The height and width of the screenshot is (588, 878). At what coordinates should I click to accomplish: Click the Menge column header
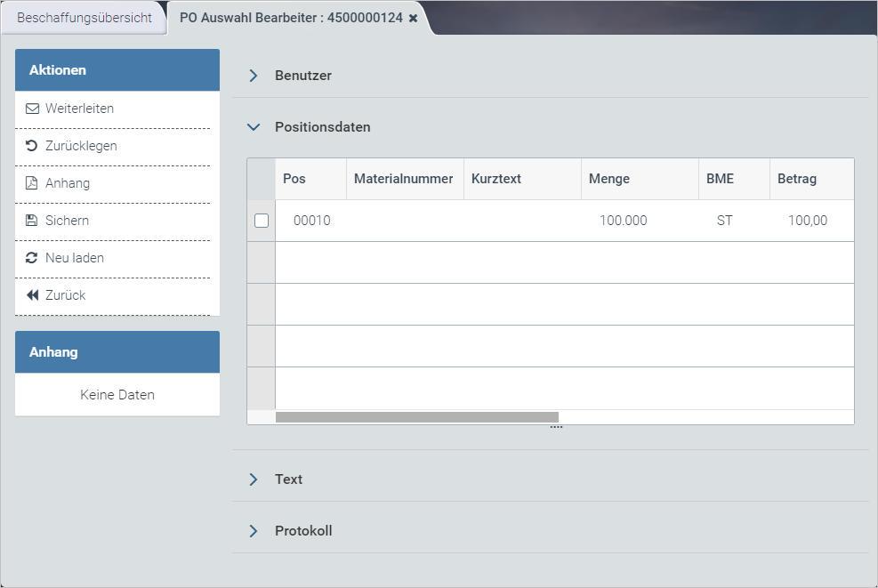click(609, 179)
